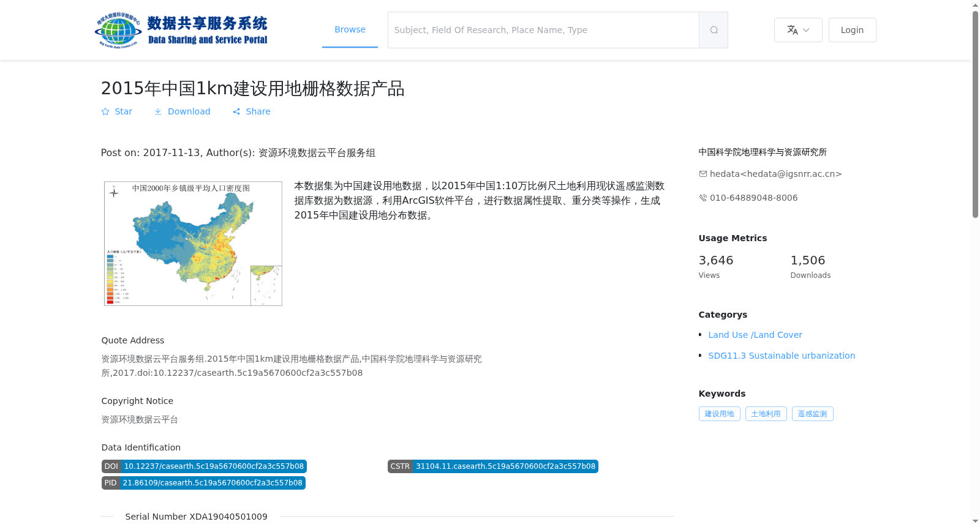Click the 1,506 Downloads metric

(810, 267)
